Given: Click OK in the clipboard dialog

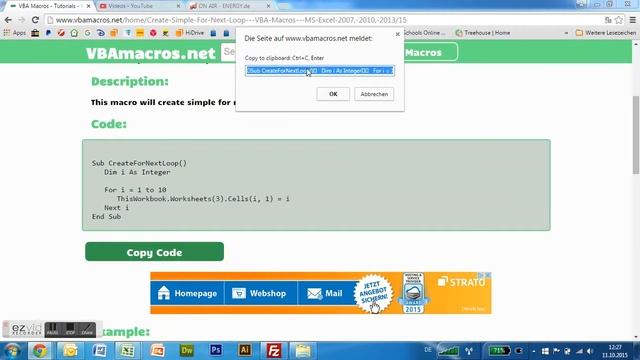Looking at the screenshot, I should pos(333,94).
